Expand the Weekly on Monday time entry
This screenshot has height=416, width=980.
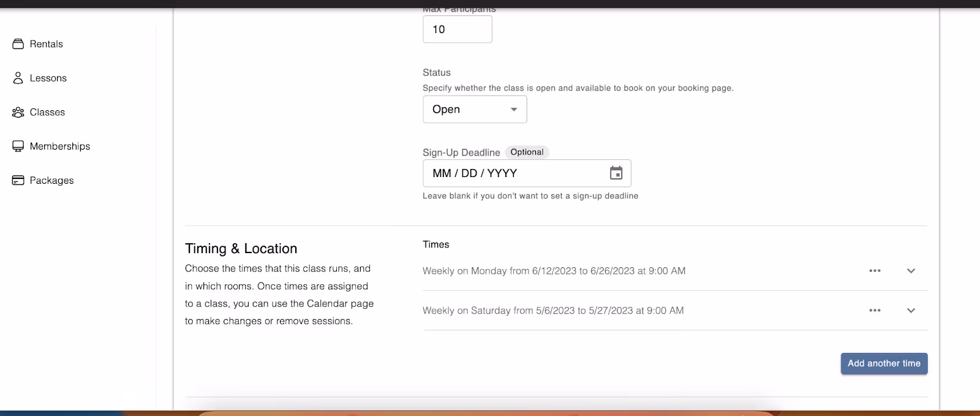coord(911,271)
